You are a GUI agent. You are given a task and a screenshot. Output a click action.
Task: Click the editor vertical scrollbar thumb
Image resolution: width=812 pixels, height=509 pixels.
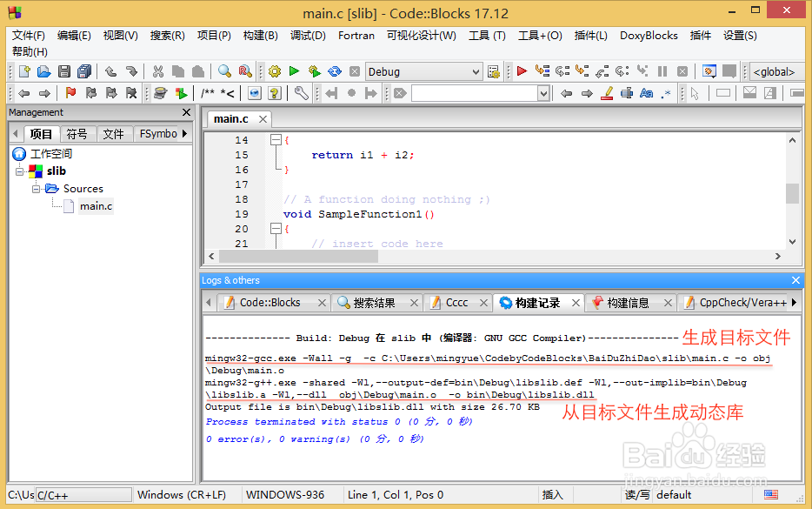pos(792,194)
